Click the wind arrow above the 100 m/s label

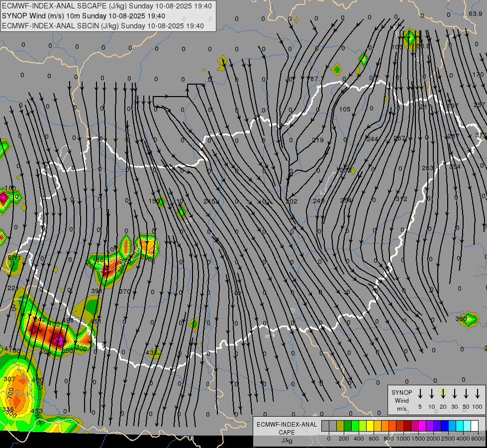(x=478, y=394)
